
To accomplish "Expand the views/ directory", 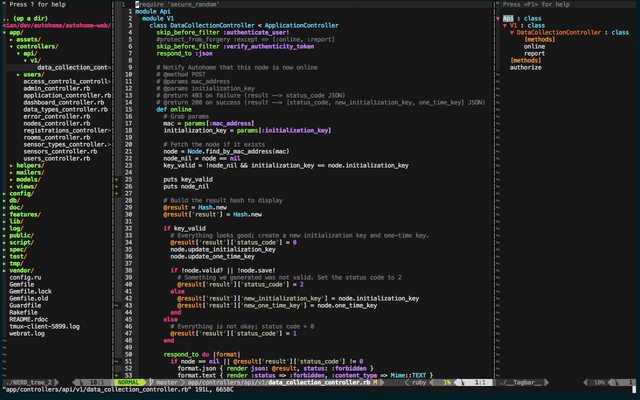I will pyautogui.click(x=11, y=187).
